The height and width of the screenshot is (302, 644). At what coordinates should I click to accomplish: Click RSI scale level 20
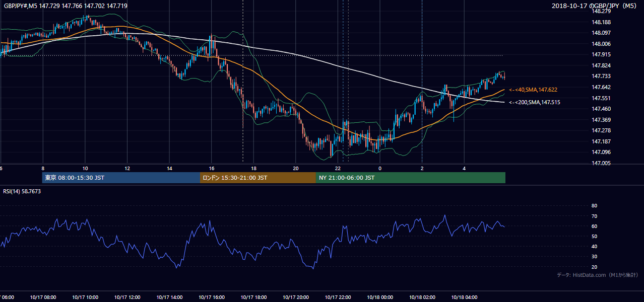[x=594, y=267]
